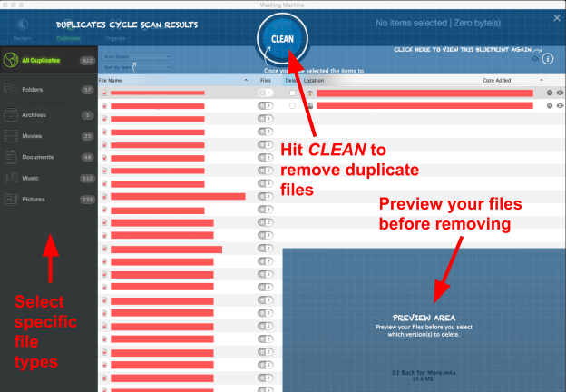The image size is (566, 392).
Task: Preview the home-folder location file via eye icon
Action: (x=560, y=93)
